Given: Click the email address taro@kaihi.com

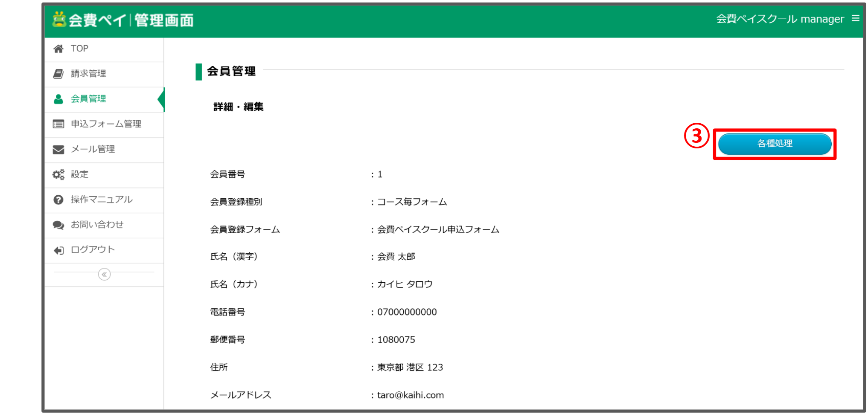Looking at the screenshot, I should (x=410, y=395).
